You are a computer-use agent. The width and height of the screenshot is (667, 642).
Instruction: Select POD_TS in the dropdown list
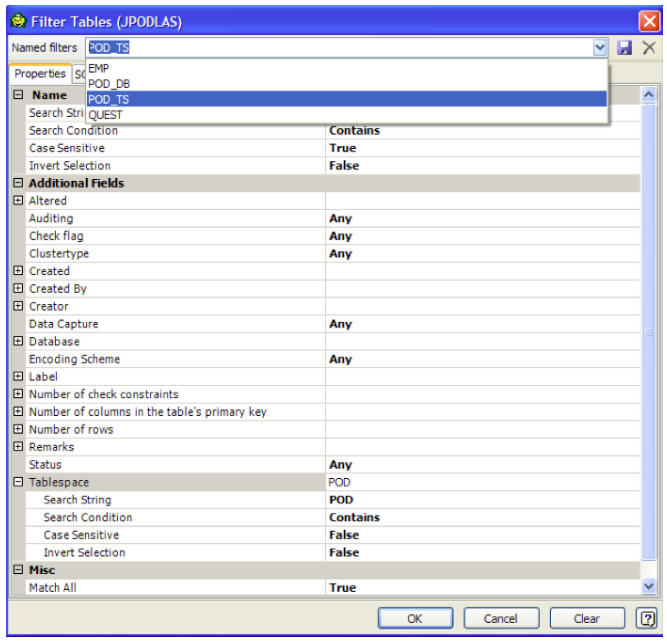[346, 99]
